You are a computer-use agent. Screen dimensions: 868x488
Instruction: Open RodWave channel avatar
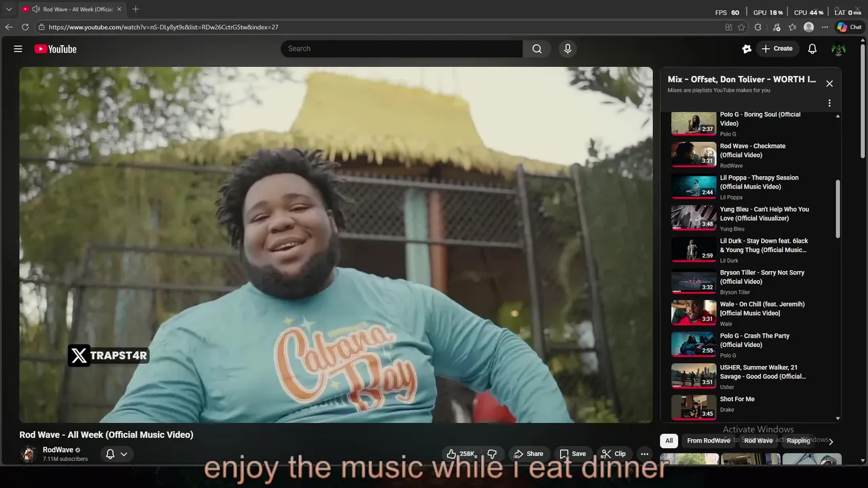pyautogui.click(x=28, y=454)
